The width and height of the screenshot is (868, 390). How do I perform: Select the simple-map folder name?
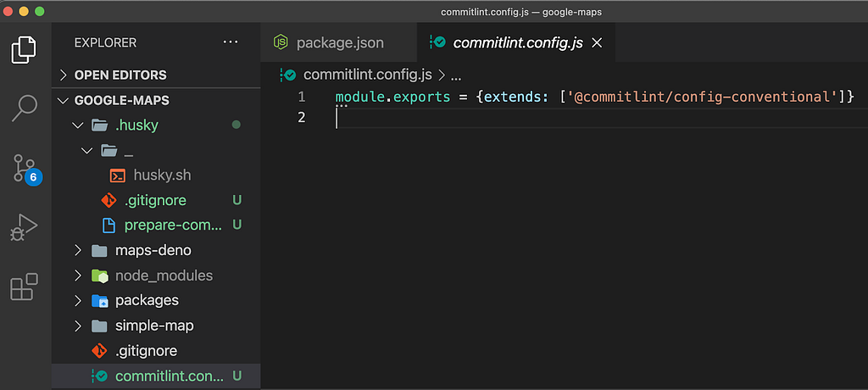tap(154, 326)
